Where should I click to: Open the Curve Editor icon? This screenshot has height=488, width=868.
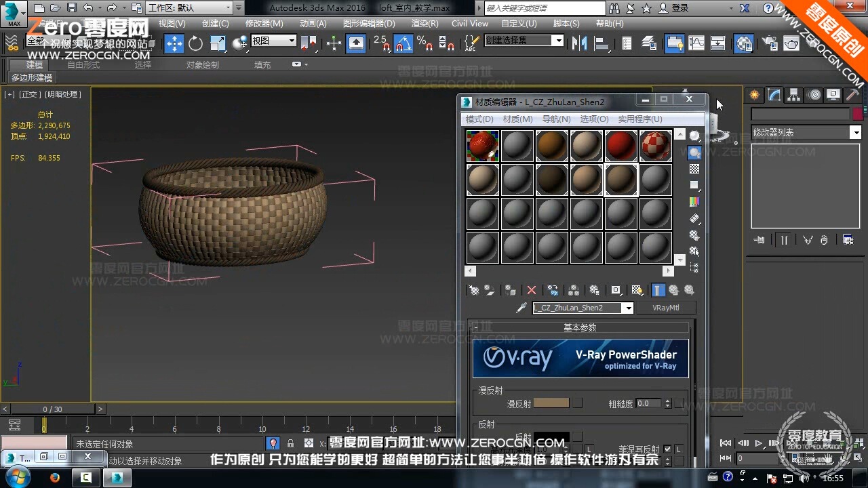(696, 43)
